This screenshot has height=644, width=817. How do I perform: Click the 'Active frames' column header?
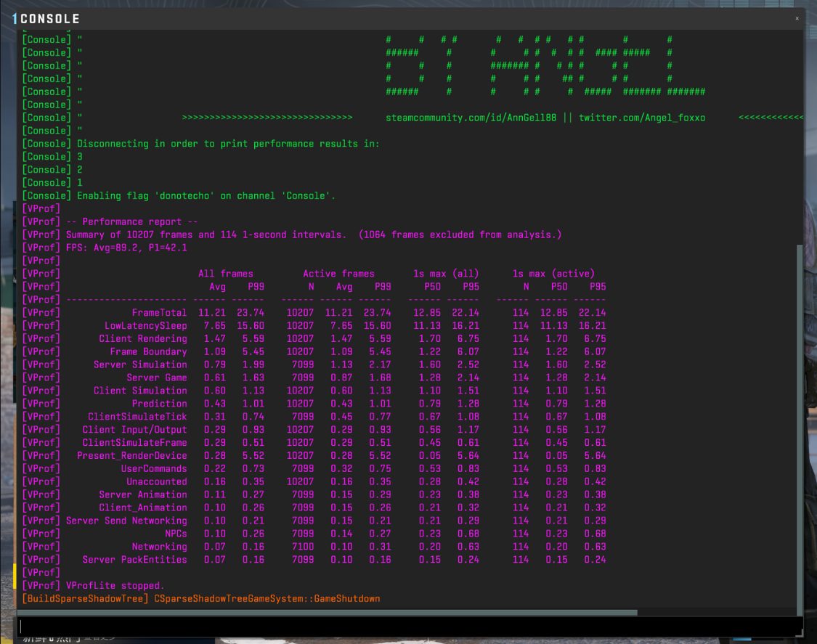pyautogui.click(x=338, y=274)
